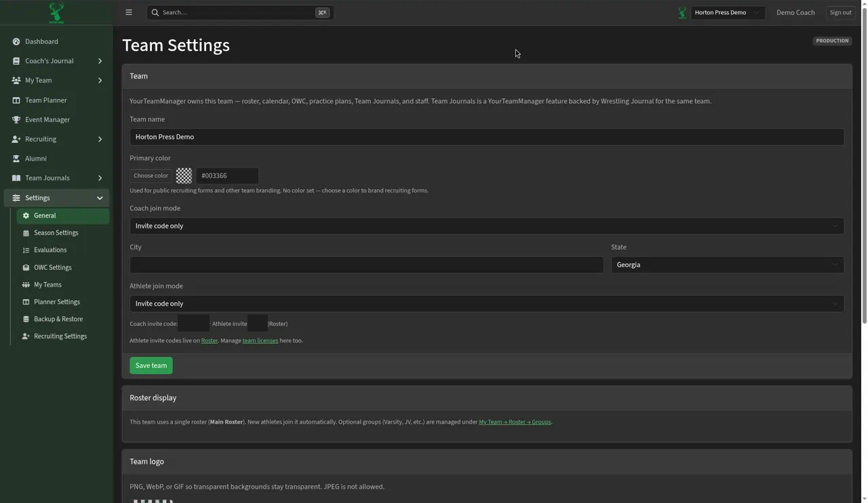Toggle the hamburger sidebar menu icon

click(x=129, y=12)
